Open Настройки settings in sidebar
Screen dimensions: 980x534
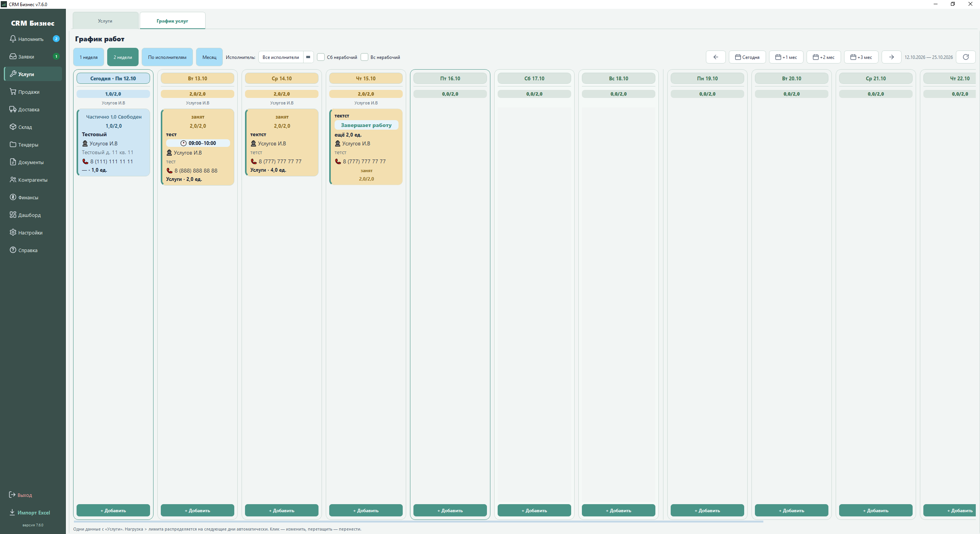[33, 233]
